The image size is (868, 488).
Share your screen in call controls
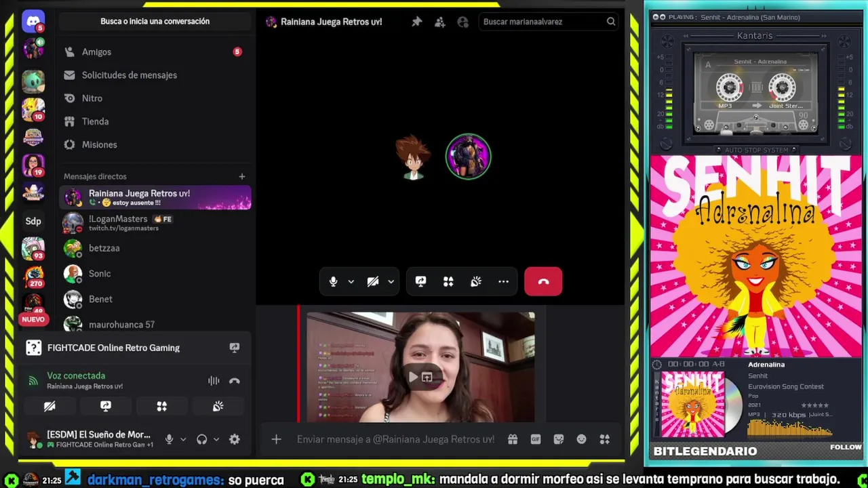pos(421,281)
